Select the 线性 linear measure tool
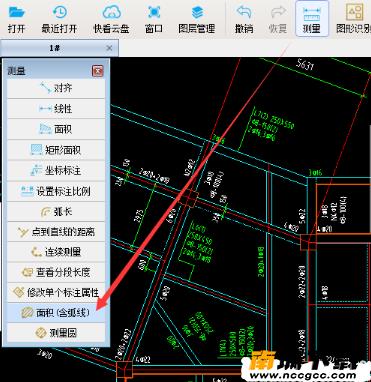The height and width of the screenshot is (382, 371). [x=56, y=109]
